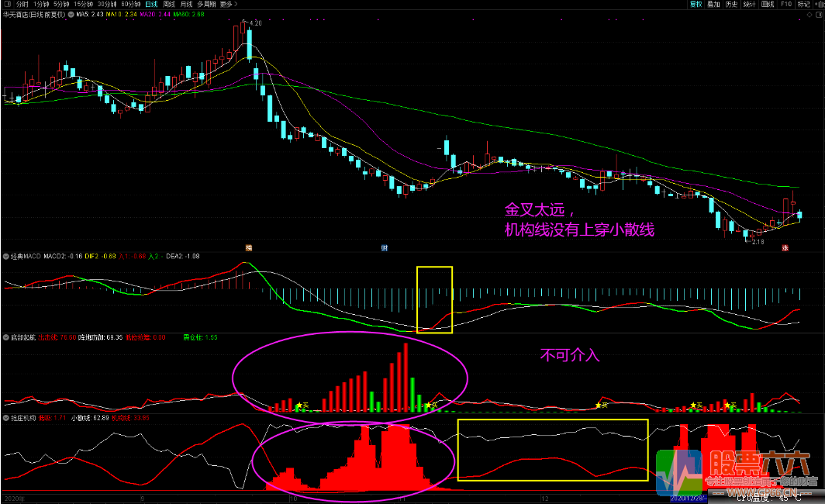Click the red marker icon near chart right

point(785,248)
